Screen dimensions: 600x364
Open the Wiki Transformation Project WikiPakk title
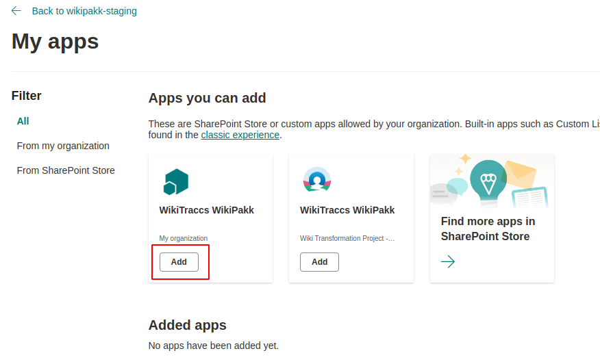pyautogui.click(x=347, y=210)
